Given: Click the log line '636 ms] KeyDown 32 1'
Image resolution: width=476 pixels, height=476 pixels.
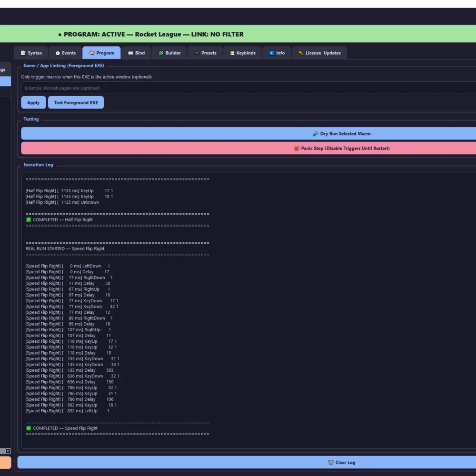Looking at the screenshot, I should click(72, 376).
